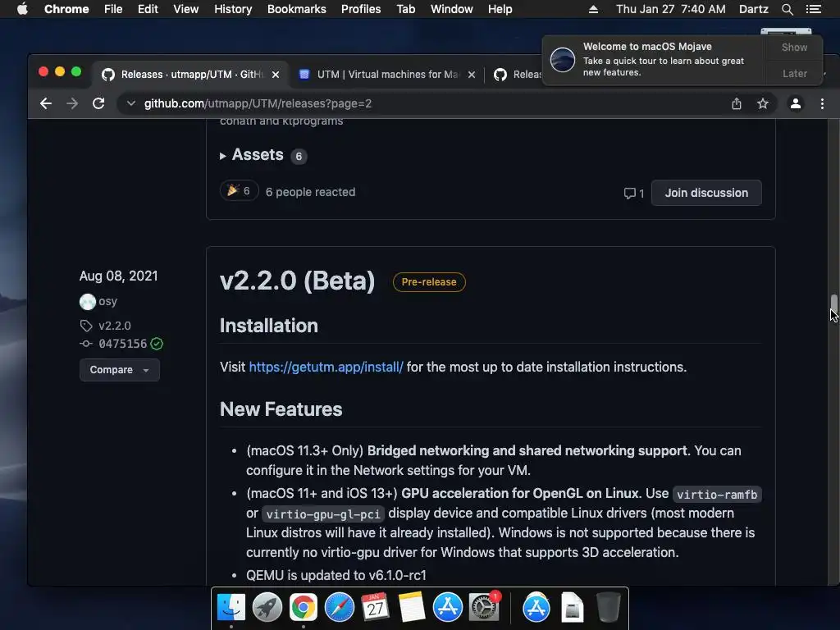
Task: Open Notes from the Dock
Action: pyautogui.click(x=412, y=608)
